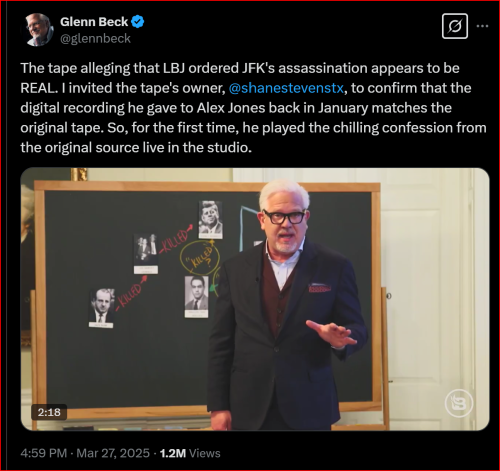Click the blue verified checkmark badge
This screenshot has height=471, width=500.
tap(137, 22)
